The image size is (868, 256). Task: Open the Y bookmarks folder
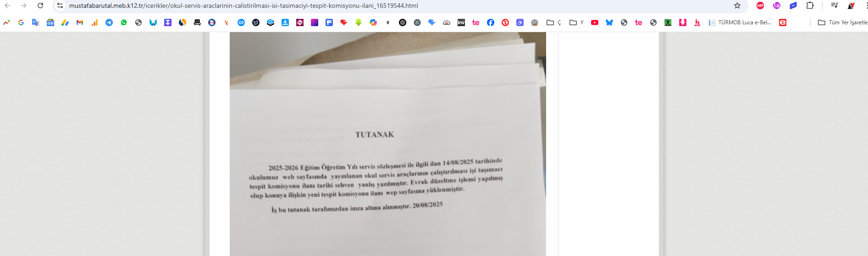pos(577,22)
